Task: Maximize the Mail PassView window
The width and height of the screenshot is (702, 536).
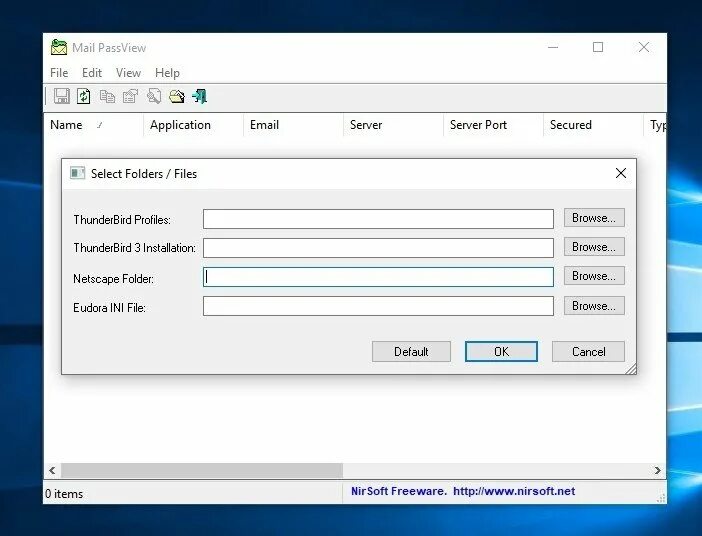Action: [598, 47]
